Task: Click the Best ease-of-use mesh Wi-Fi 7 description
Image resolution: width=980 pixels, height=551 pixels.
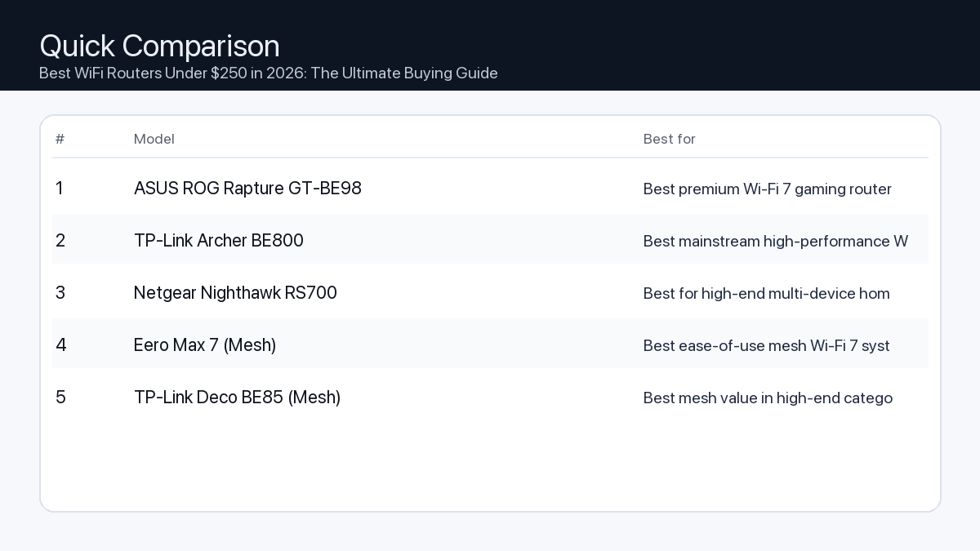Action: pos(766,346)
